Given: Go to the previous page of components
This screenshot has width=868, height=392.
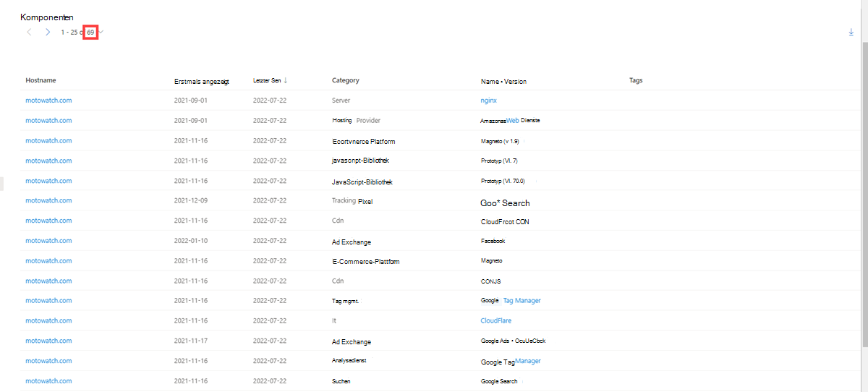Looking at the screenshot, I should pos(29,33).
